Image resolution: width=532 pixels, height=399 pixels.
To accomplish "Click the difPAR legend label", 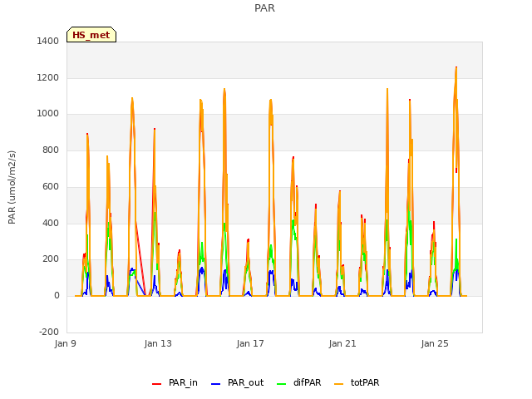I will (307, 382).
